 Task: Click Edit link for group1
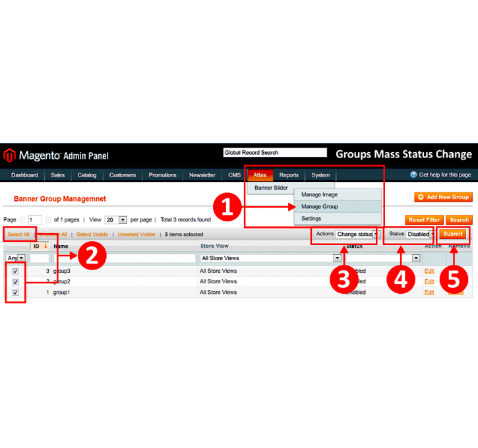[x=429, y=293]
